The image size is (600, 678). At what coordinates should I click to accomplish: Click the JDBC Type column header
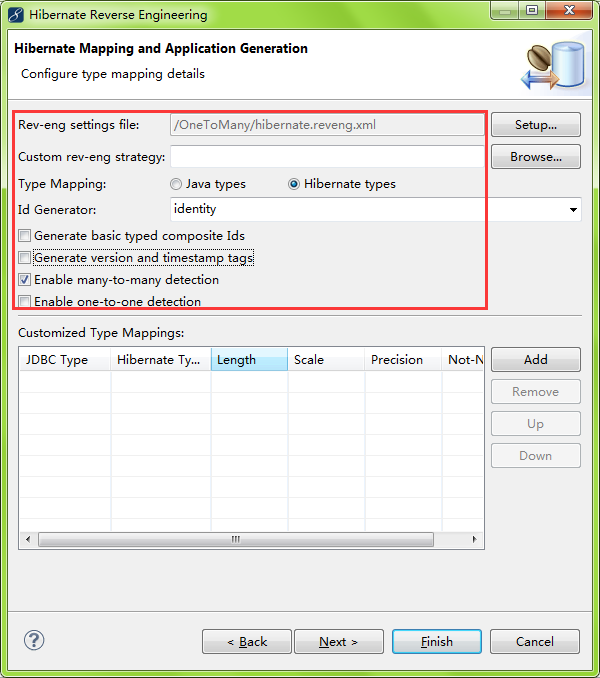click(65, 360)
